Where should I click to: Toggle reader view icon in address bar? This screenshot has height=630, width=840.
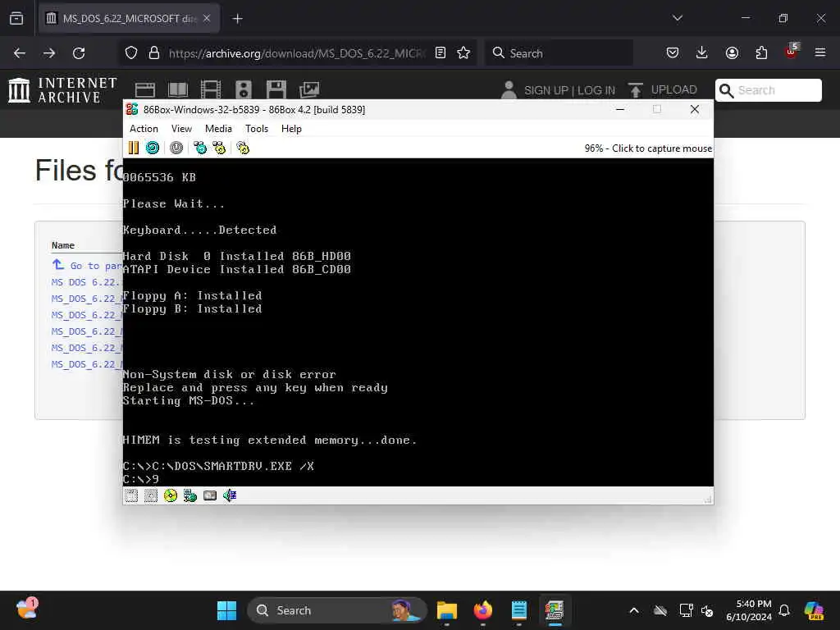point(441,52)
